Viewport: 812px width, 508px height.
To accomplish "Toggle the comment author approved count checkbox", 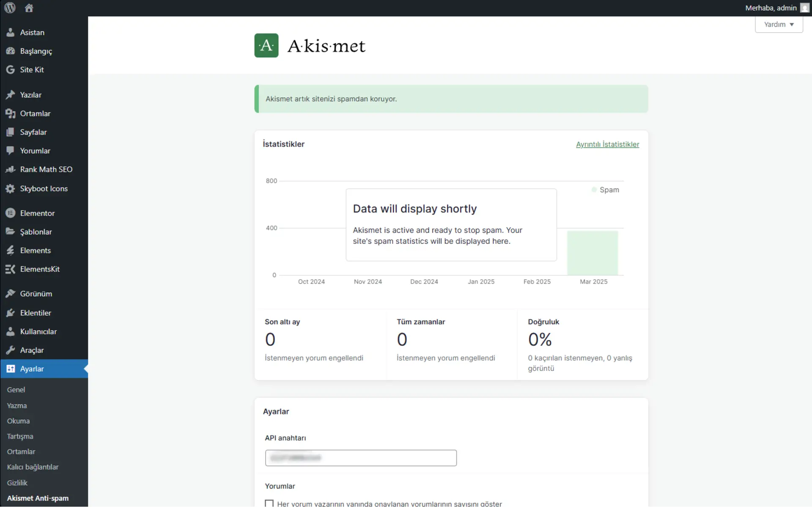I will [x=269, y=504].
